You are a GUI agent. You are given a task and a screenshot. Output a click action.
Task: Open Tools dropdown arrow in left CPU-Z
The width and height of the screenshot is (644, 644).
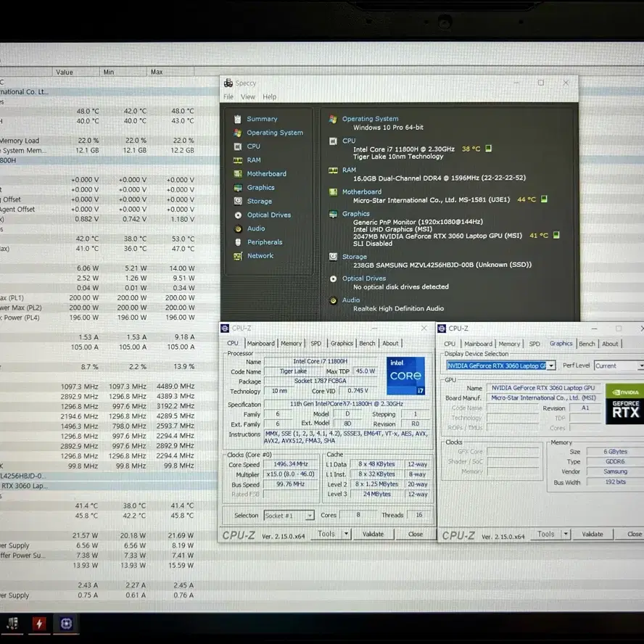tap(346, 534)
